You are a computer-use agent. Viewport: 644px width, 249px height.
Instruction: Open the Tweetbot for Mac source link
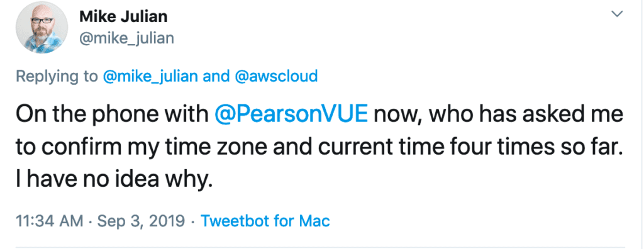265,221
